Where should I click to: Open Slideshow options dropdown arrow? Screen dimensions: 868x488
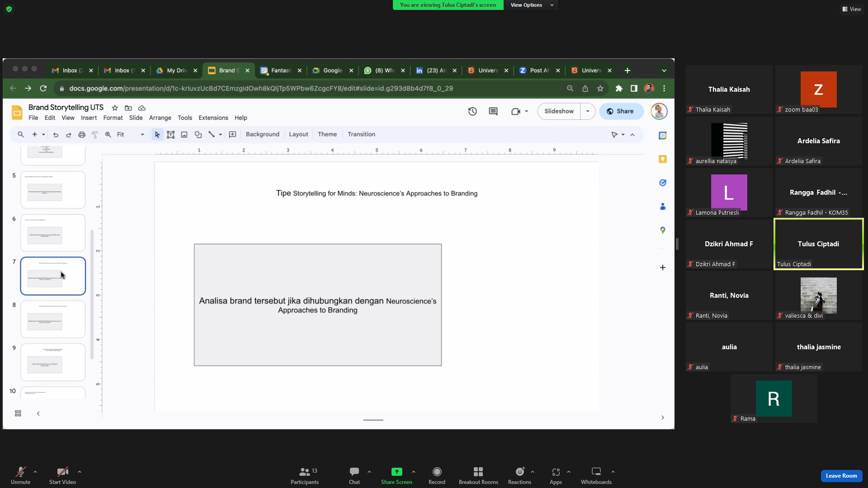[588, 111]
